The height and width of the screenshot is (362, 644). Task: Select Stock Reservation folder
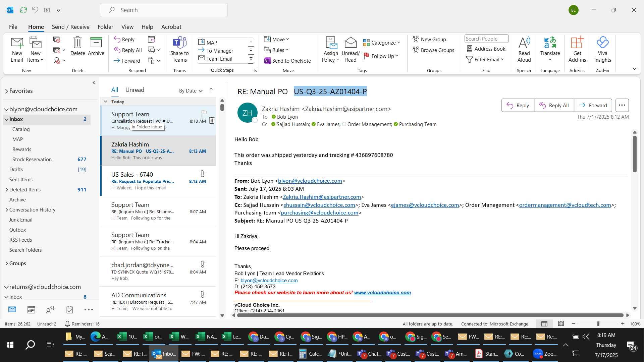[47, 160]
